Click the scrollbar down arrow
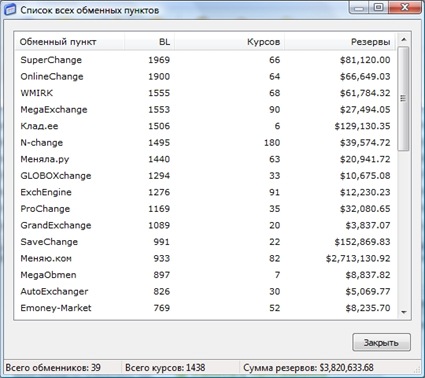Screen dimensions: 425x378 click(404, 312)
